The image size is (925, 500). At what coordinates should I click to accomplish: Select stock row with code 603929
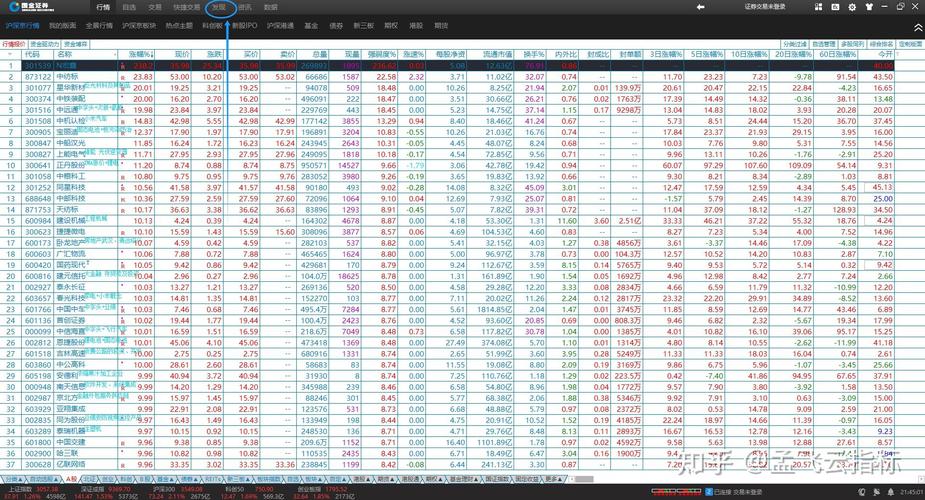(x=447, y=409)
